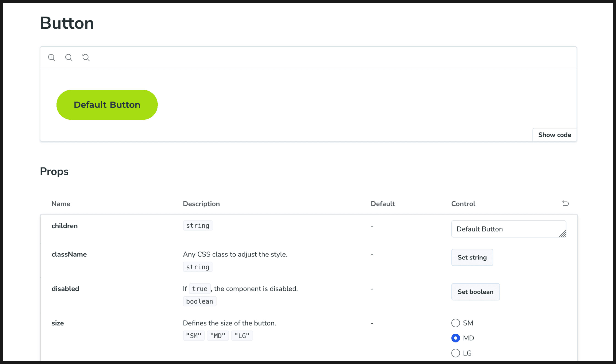Click the string type tag for children
Screen dimensions: 616x364
pyautogui.click(x=198, y=226)
